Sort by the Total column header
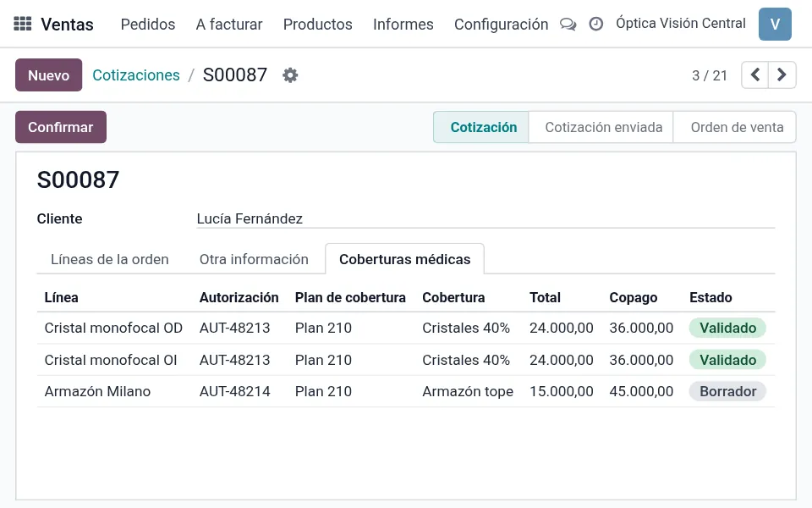 click(x=545, y=297)
